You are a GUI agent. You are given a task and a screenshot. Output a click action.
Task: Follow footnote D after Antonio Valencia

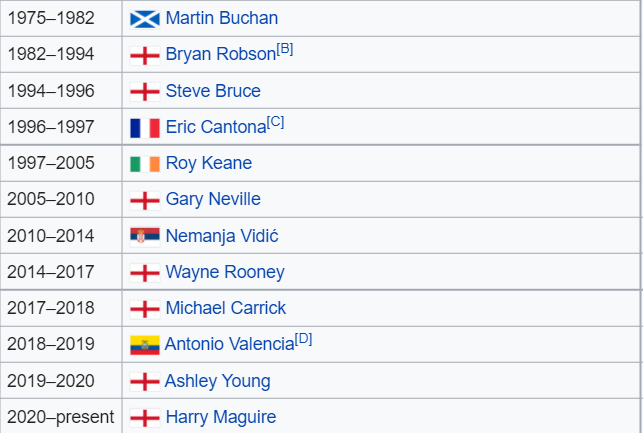pos(303,339)
